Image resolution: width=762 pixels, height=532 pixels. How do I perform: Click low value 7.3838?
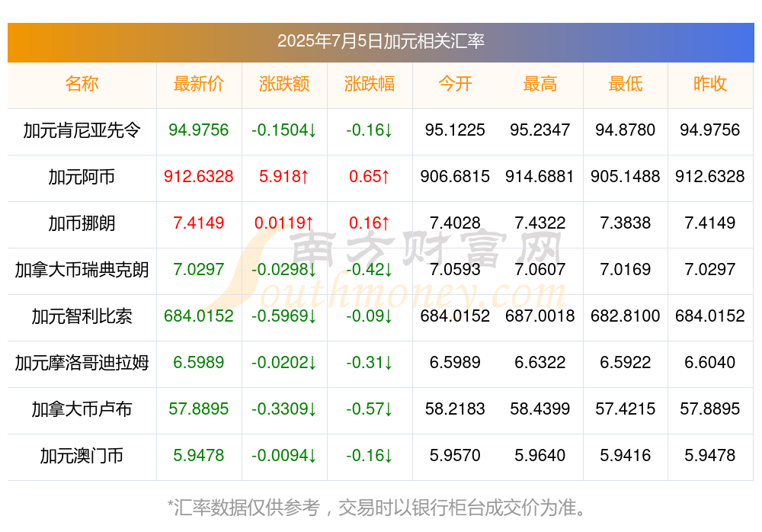pos(626,223)
